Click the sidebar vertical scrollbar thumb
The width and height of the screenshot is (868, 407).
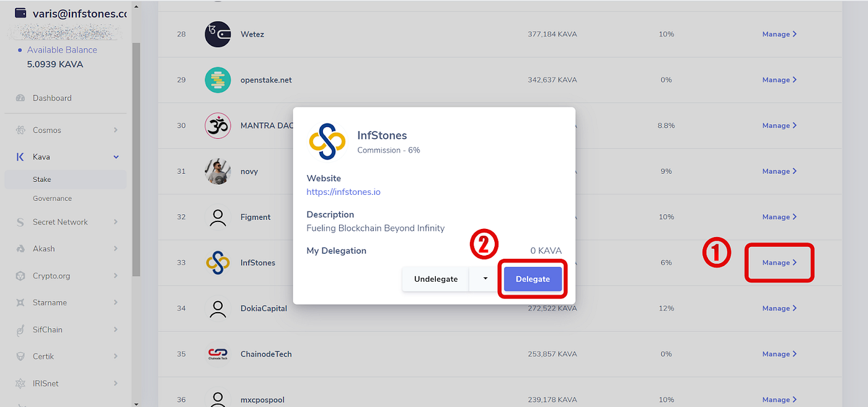(136, 159)
